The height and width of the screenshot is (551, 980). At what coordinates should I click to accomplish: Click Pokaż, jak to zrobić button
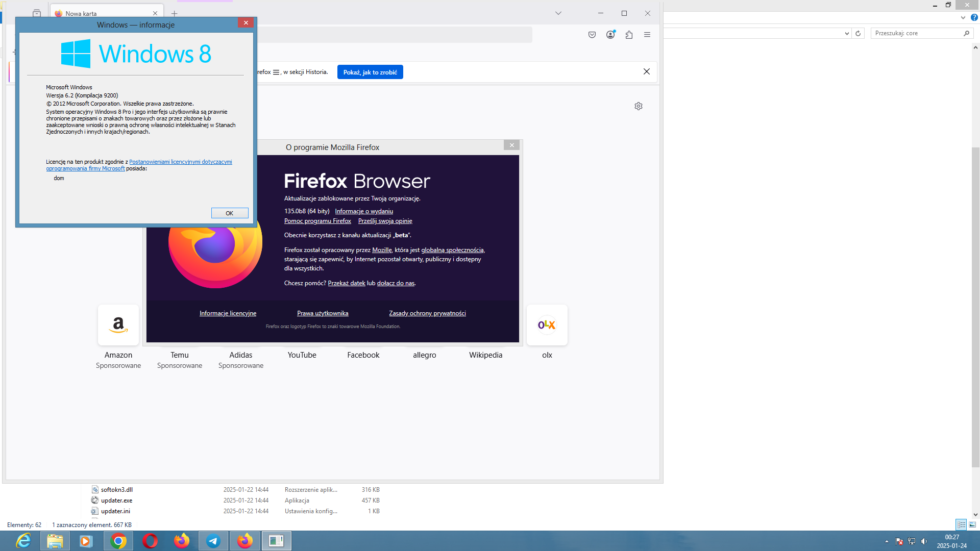pyautogui.click(x=370, y=72)
